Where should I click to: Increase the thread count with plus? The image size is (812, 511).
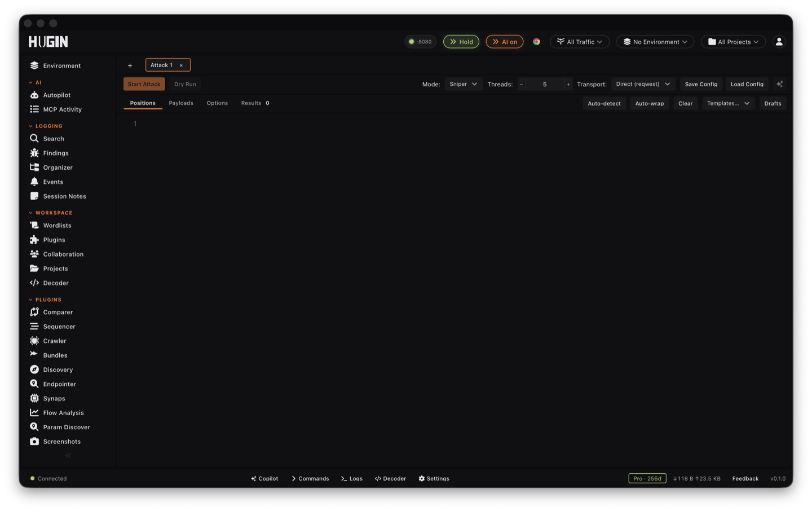tap(568, 84)
